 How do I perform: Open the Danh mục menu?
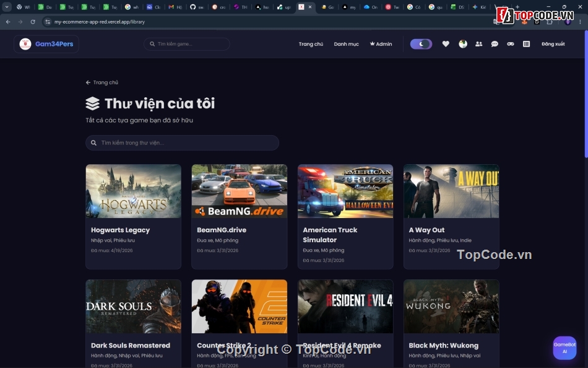(x=346, y=44)
